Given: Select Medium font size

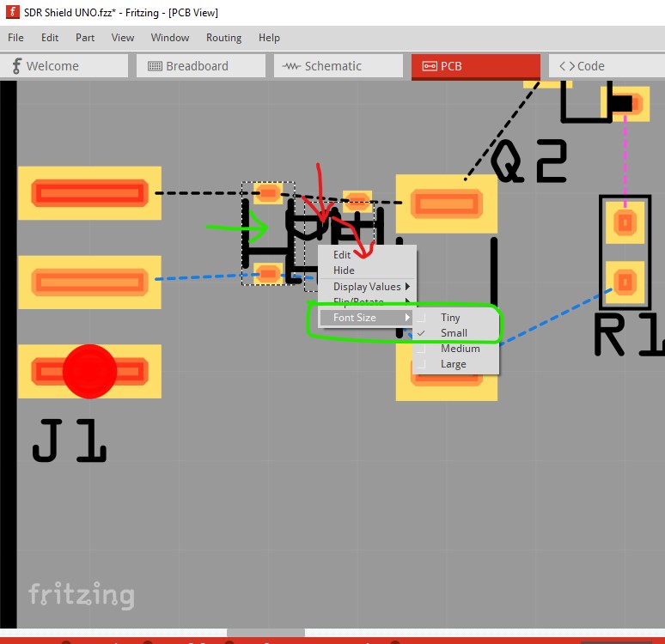Looking at the screenshot, I should tap(461, 349).
